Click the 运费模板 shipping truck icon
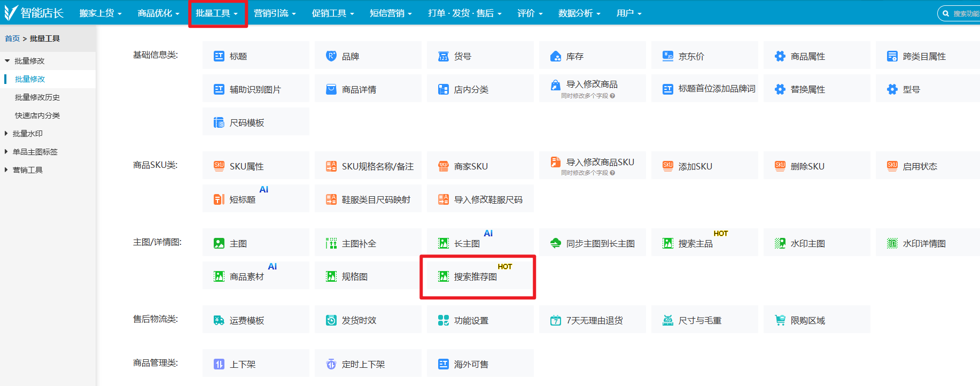The image size is (980, 386). tap(219, 320)
